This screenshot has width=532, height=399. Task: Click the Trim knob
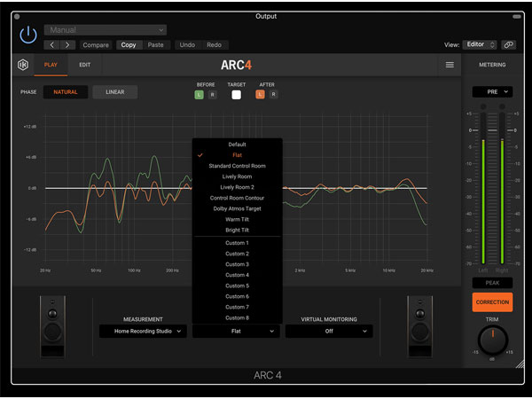[x=493, y=340]
